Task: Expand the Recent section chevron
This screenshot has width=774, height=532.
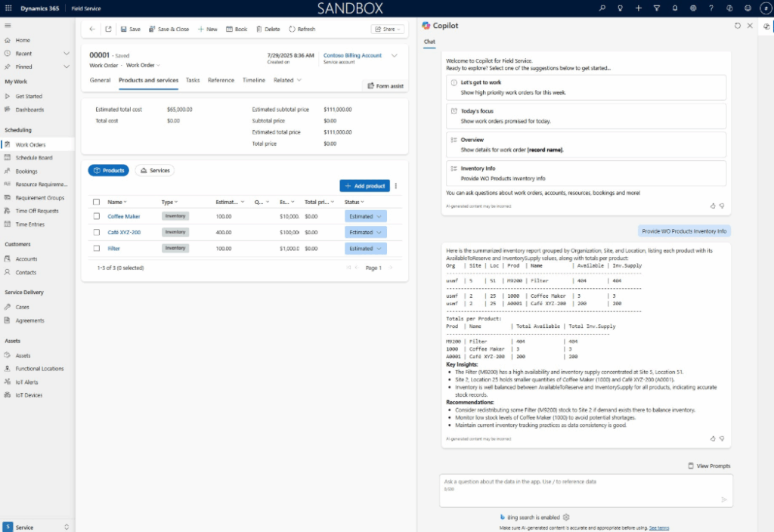Action: (67, 54)
